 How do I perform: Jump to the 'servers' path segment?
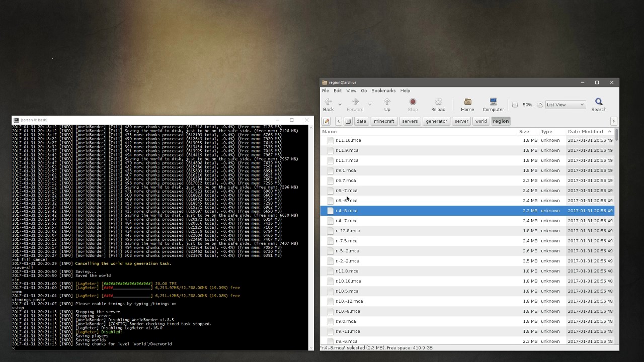coord(410,121)
